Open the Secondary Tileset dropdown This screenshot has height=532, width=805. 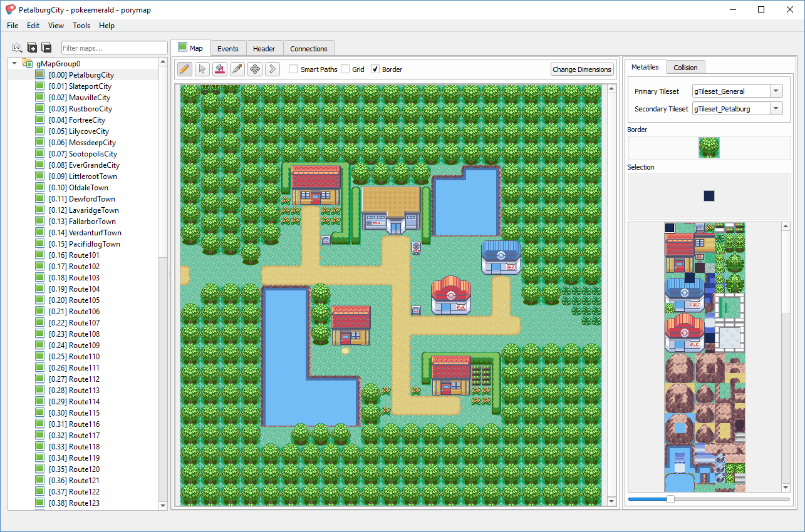(x=776, y=108)
